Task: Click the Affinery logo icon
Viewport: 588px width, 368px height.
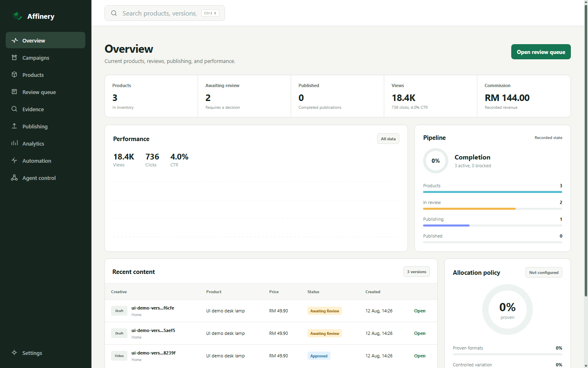Action: (x=17, y=16)
